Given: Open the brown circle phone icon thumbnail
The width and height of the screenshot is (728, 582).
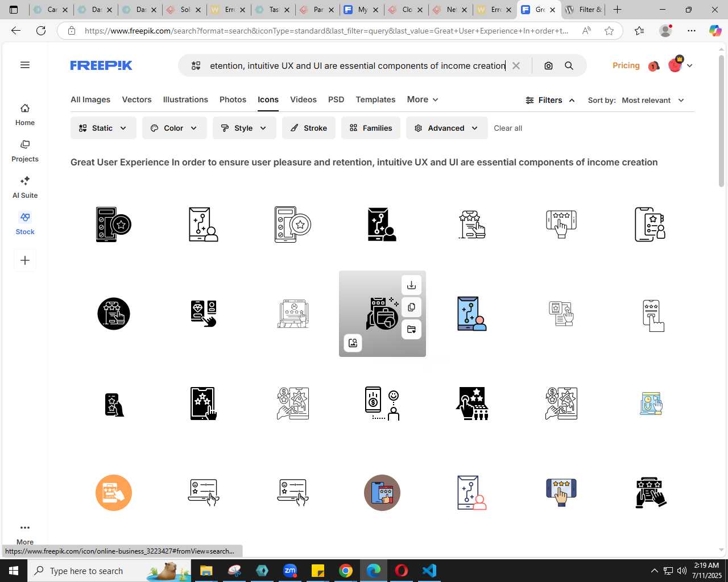Looking at the screenshot, I should pyautogui.click(x=382, y=493).
